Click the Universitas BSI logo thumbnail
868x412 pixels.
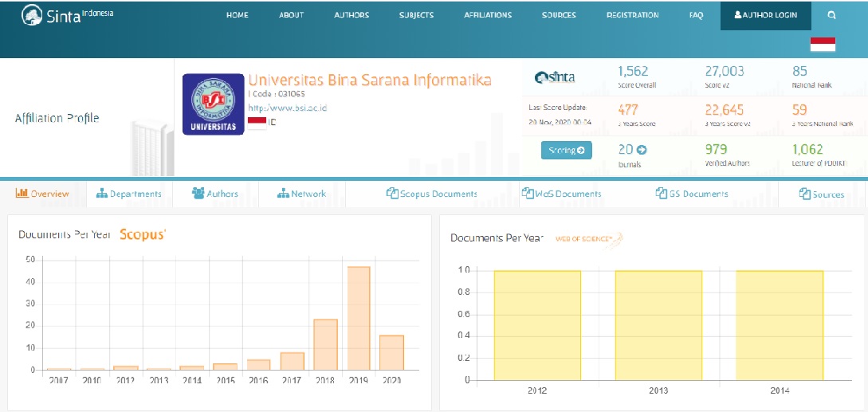click(x=213, y=104)
